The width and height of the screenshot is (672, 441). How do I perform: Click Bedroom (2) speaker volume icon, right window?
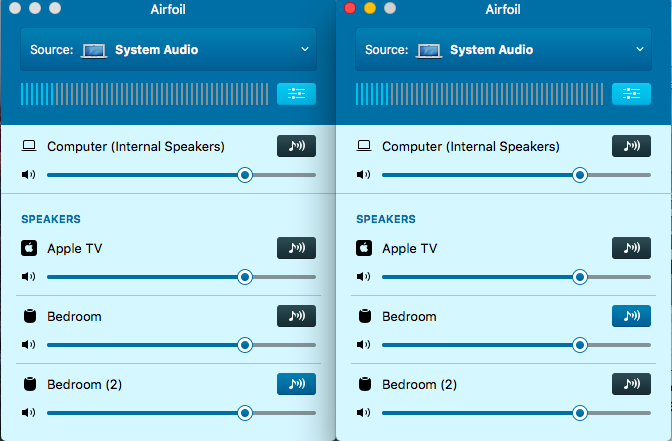pos(363,413)
